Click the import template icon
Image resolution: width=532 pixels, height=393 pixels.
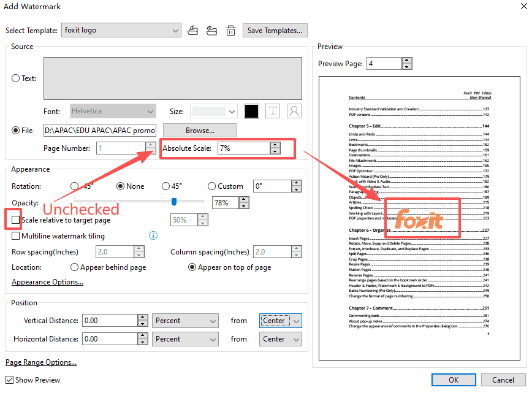(192, 31)
